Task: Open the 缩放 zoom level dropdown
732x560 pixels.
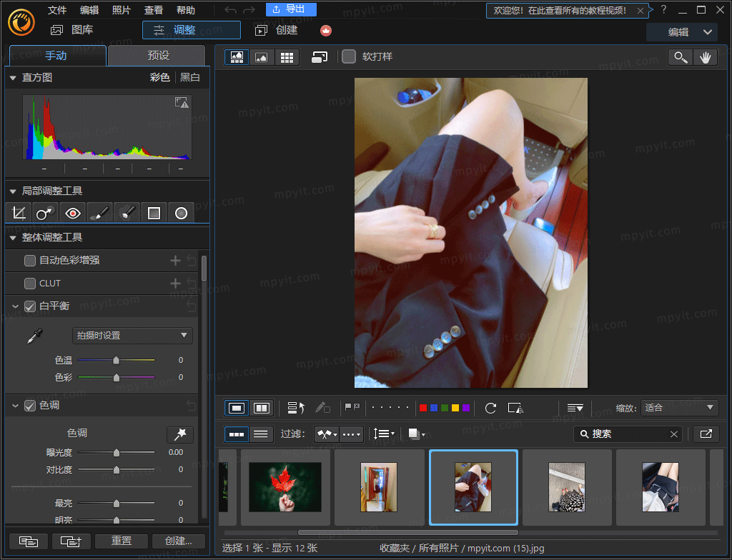Action: pyautogui.click(x=680, y=409)
